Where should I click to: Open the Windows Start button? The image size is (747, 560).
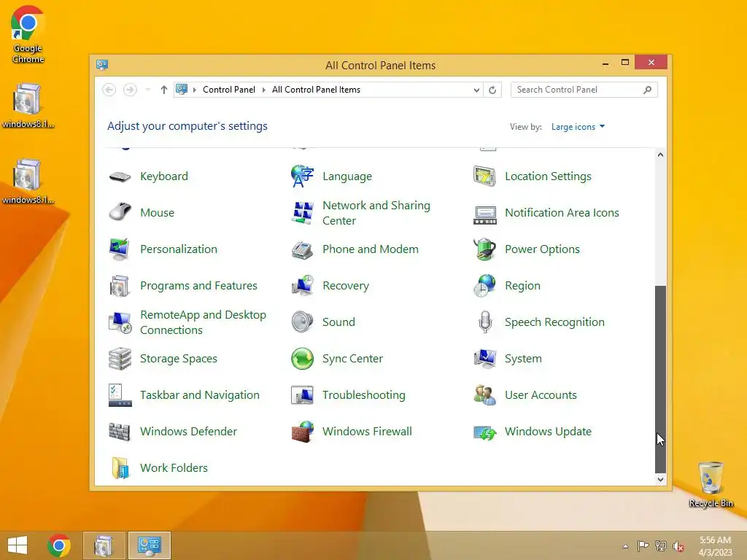click(18, 545)
